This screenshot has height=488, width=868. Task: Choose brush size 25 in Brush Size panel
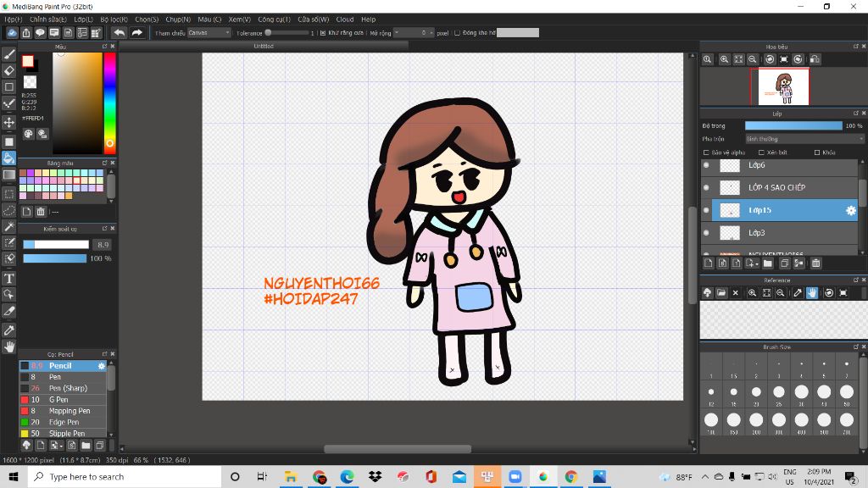pos(779,391)
